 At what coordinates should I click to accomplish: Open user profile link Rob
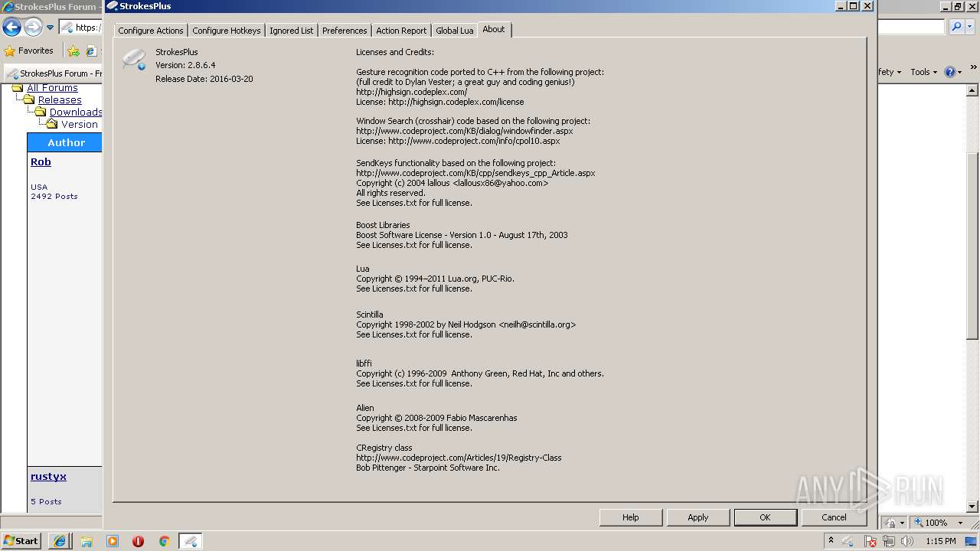point(41,161)
